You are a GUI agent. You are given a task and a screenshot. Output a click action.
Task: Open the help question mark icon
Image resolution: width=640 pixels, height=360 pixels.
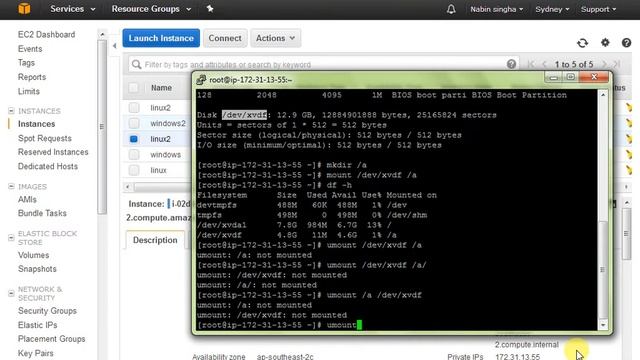[x=626, y=42]
